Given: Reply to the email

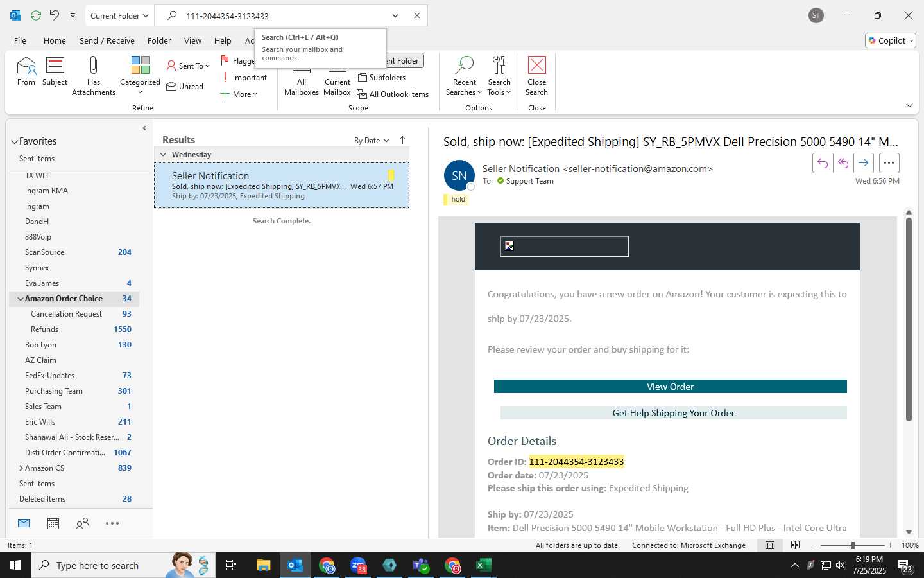Looking at the screenshot, I should click(823, 163).
